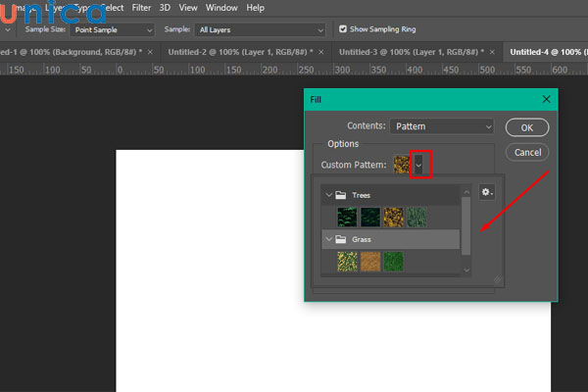The height and width of the screenshot is (392, 588).
Task: Open the Filter menu
Action: tap(141, 7)
